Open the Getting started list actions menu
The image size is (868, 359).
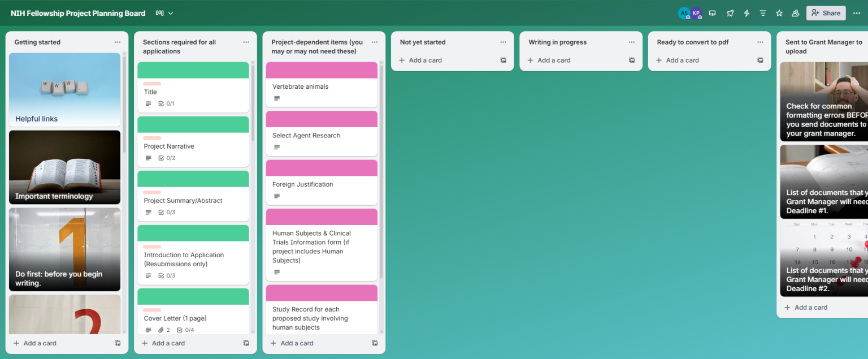point(117,41)
